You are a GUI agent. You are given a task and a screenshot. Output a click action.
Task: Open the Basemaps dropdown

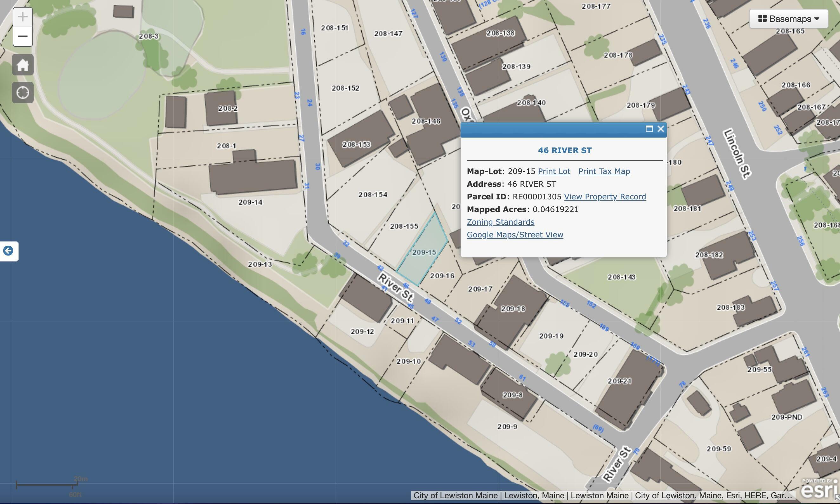point(788,19)
